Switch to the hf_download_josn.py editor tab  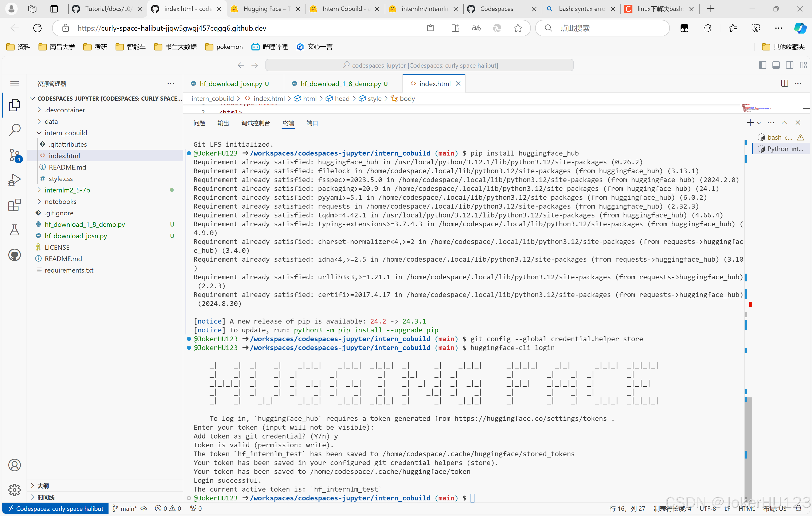231,83
